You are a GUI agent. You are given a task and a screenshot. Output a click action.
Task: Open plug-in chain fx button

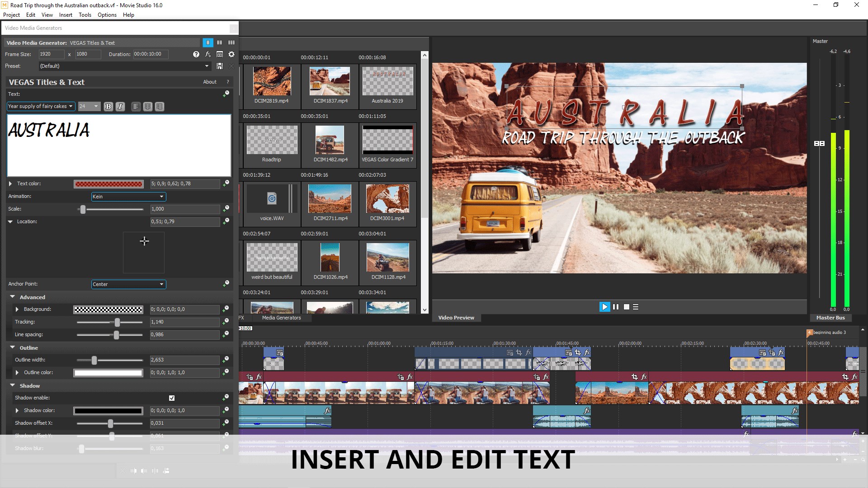click(x=208, y=54)
